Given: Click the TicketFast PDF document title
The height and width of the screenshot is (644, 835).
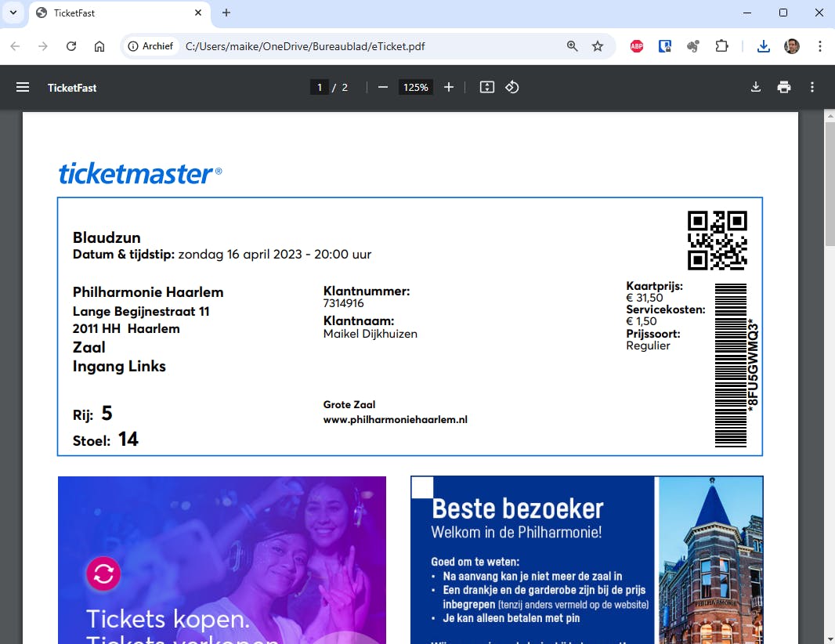Looking at the screenshot, I should pyautogui.click(x=72, y=88).
